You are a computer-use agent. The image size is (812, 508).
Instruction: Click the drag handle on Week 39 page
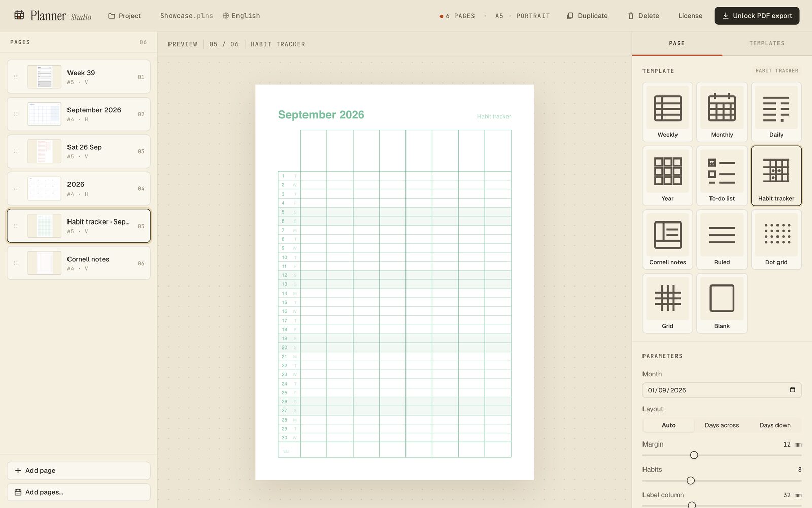(x=16, y=77)
